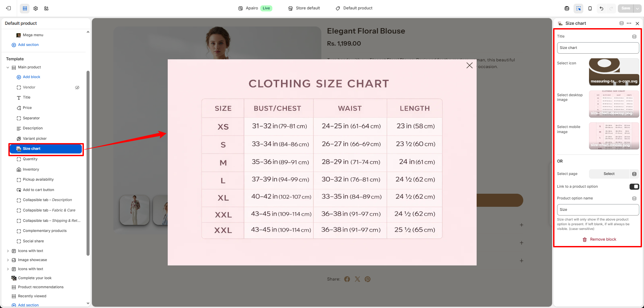Select the size-chart-mobile.png image

[614, 136]
